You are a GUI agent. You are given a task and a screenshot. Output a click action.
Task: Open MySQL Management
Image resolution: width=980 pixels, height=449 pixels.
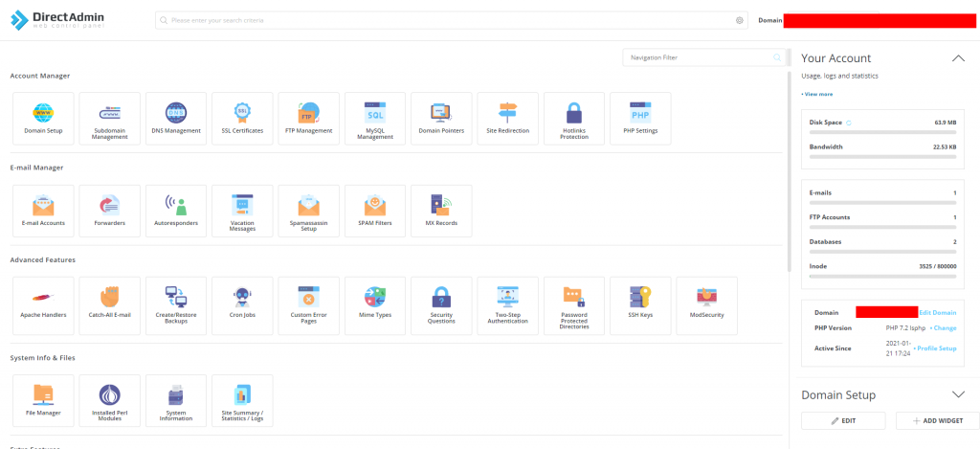pos(375,119)
